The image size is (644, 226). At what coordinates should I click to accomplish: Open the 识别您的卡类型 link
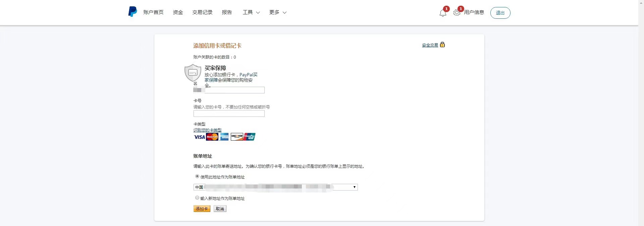207,130
